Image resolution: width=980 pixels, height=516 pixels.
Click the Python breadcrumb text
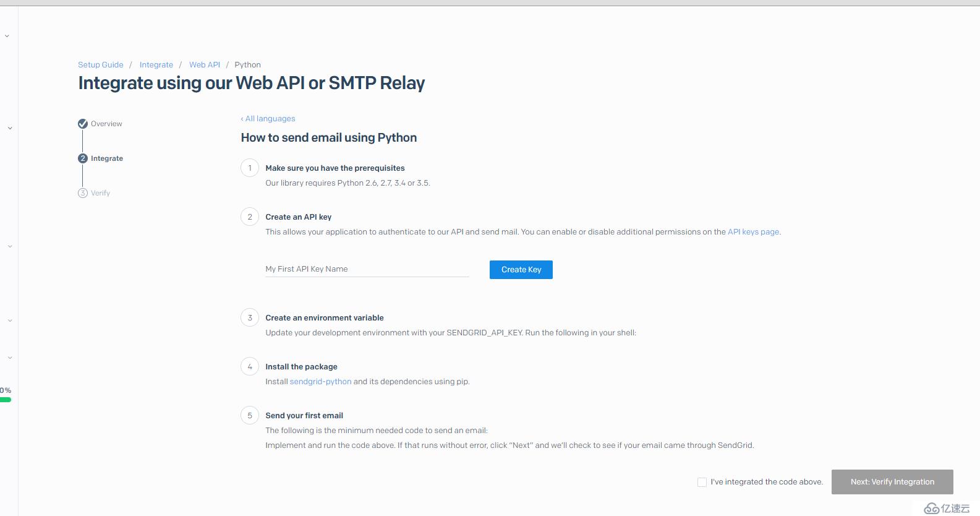coord(247,65)
